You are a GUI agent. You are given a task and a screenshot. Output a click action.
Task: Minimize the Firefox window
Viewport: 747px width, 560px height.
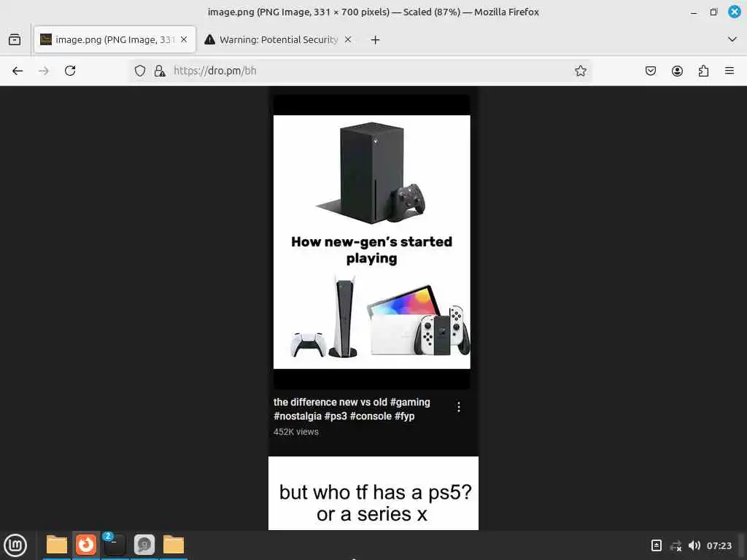(694, 12)
